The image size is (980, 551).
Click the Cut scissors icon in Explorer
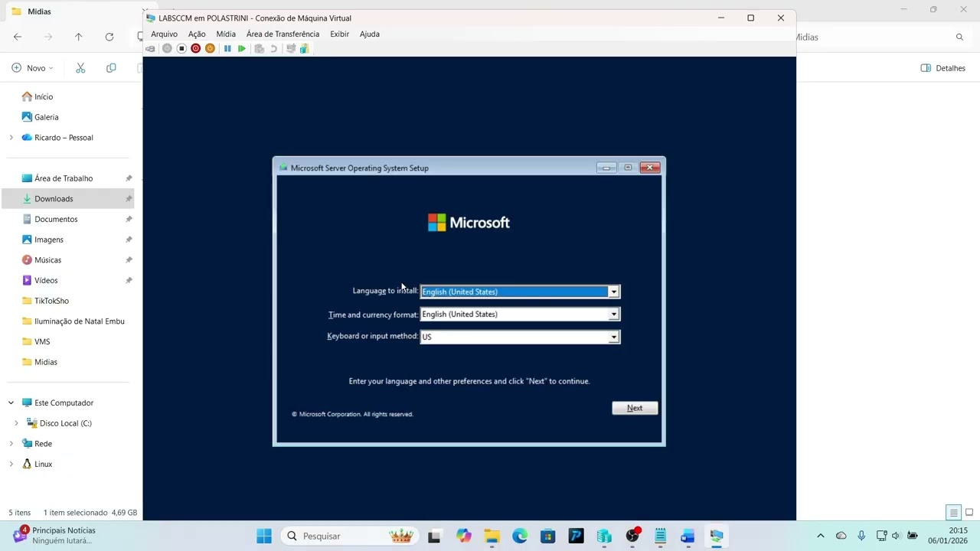[x=80, y=68]
